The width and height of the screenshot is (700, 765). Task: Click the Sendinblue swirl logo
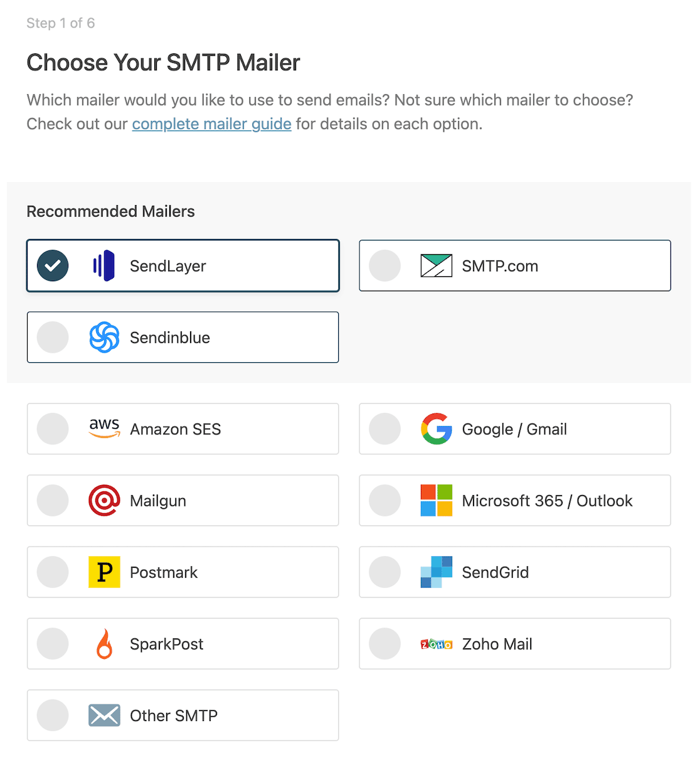(x=104, y=337)
